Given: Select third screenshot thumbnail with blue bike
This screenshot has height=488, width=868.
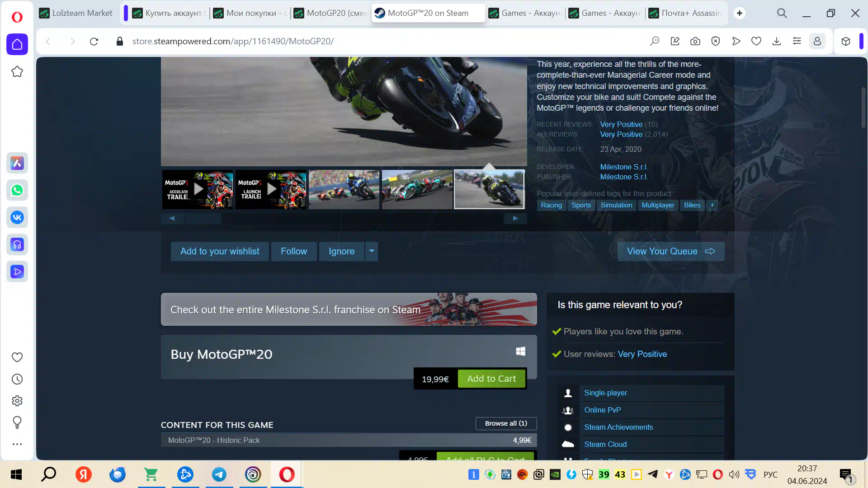Looking at the screenshot, I should coord(344,189).
